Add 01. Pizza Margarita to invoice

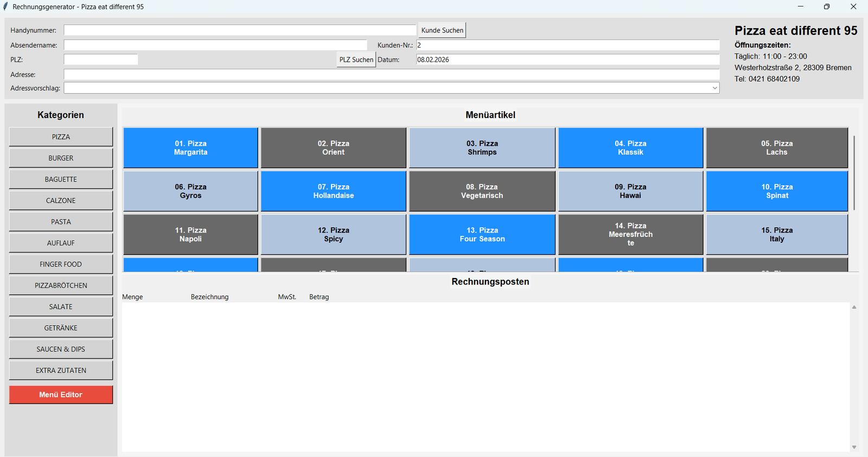190,148
